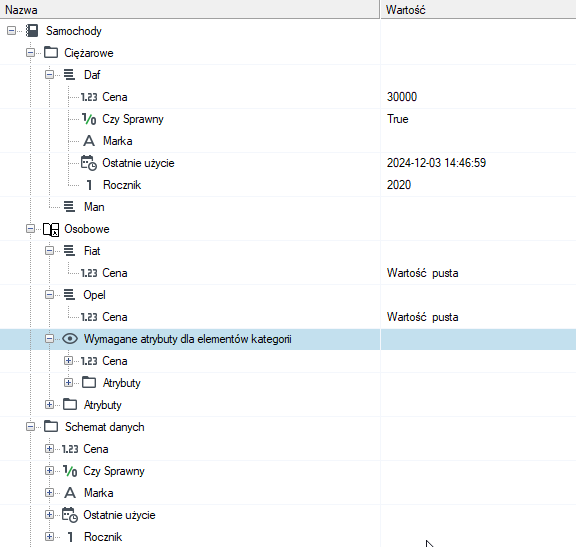576x547 pixels.
Task: Click the value 2020 for Rocznik
Action: tap(399, 185)
